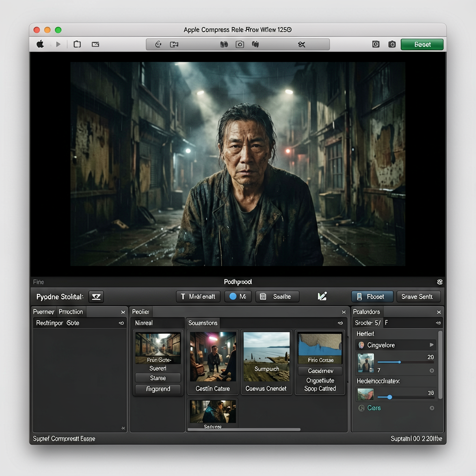Select the scissors cut tool

301,44
